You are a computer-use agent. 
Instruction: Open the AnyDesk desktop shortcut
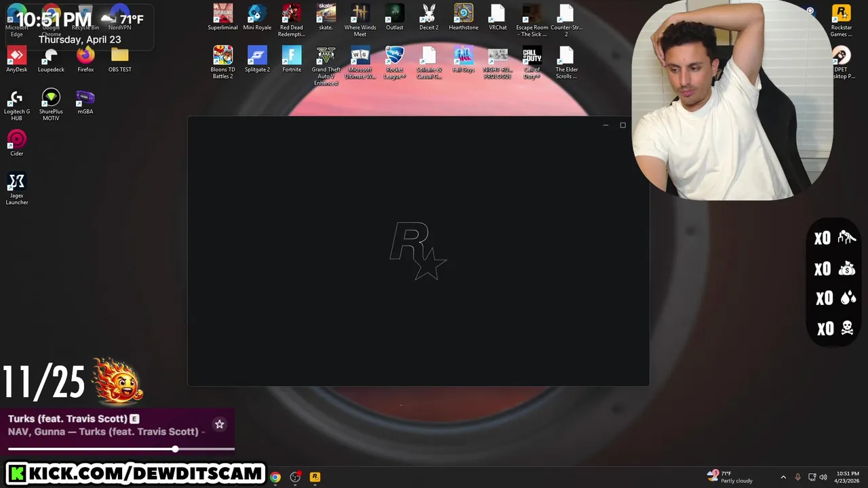tap(17, 60)
